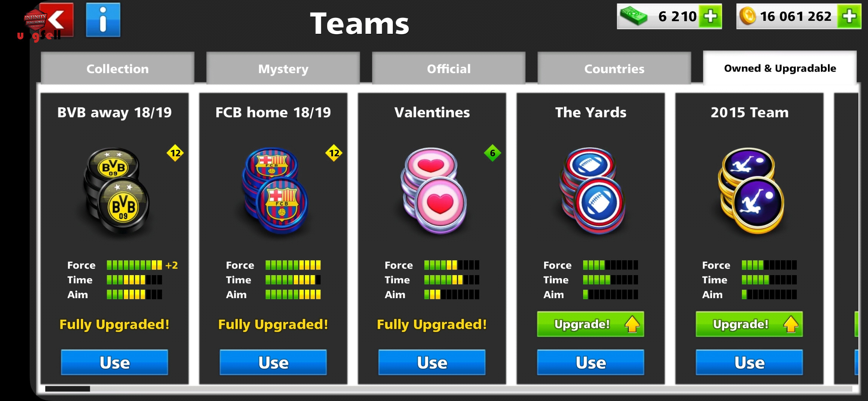Tap the green level 6 badge

(x=493, y=153)
